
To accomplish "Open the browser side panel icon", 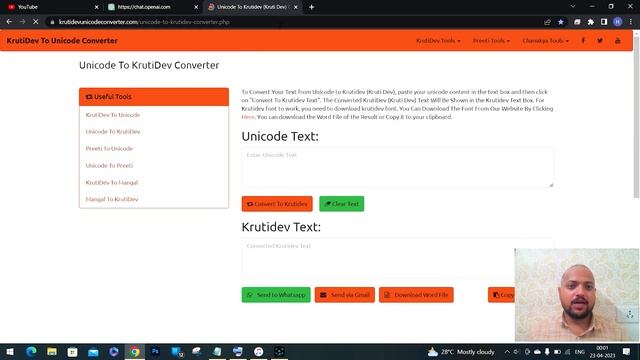I will (604, 22).
